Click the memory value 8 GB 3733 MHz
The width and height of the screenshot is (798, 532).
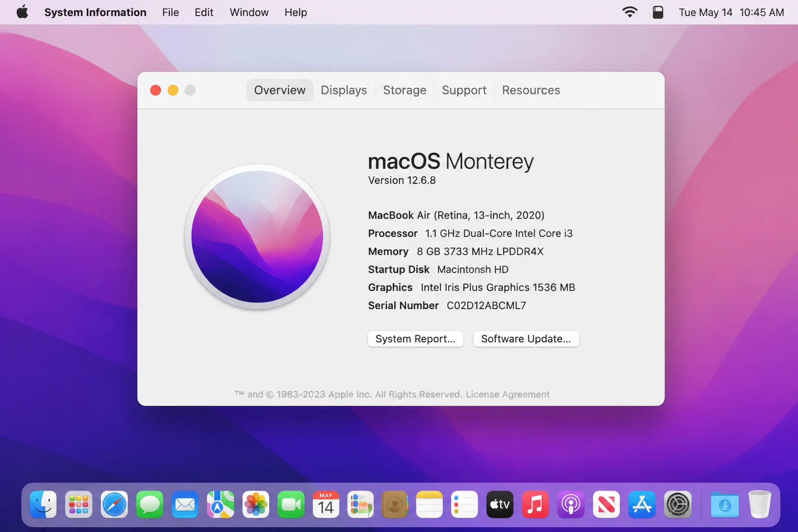point(480,251)
